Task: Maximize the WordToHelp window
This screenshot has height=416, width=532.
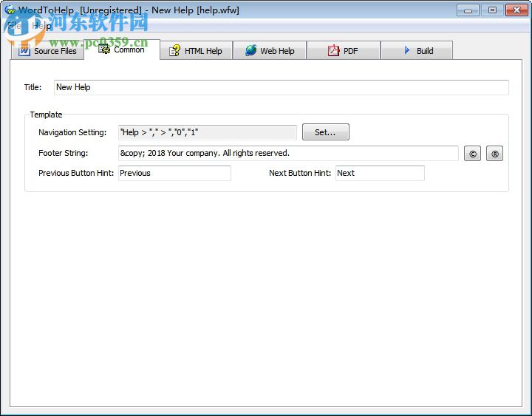Action: tap(492, 10)
